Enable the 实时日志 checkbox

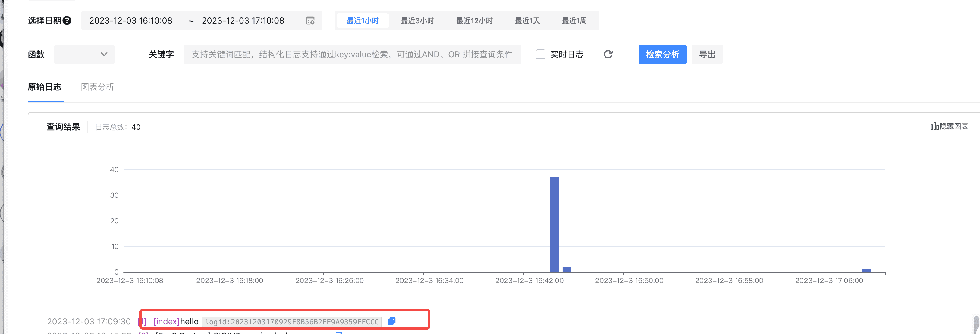540,54
